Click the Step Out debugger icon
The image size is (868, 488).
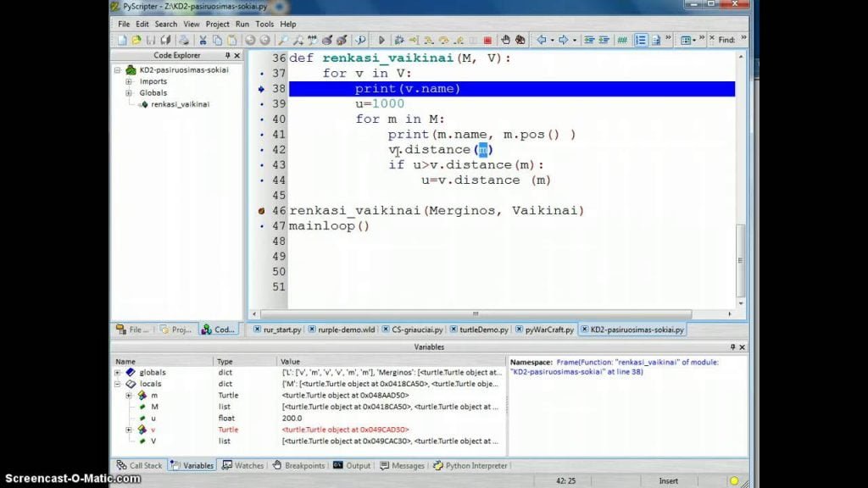459,40
